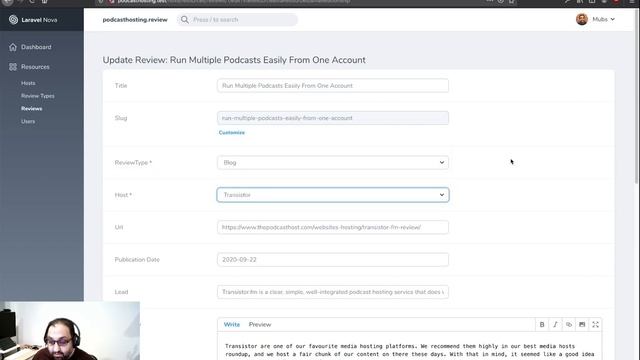Open Users in the sidebar
640x360 pixels.
(x=28, y=121)
